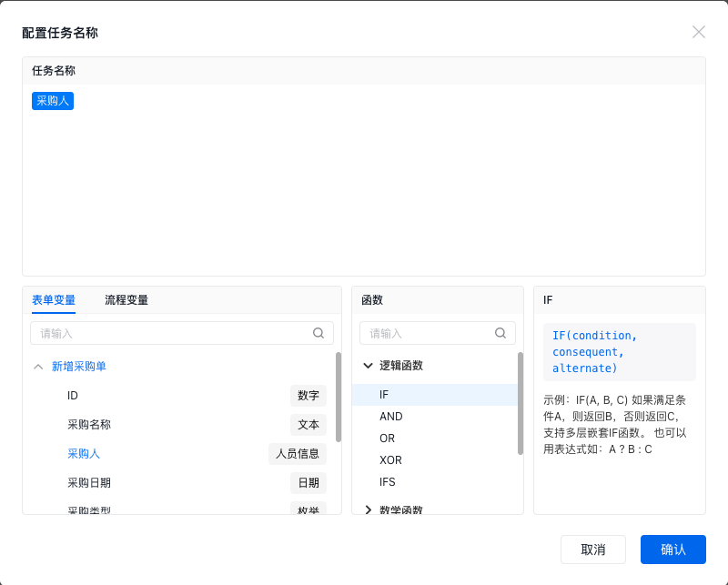
Task: Choose the XOR logic function
Action: 391,460
